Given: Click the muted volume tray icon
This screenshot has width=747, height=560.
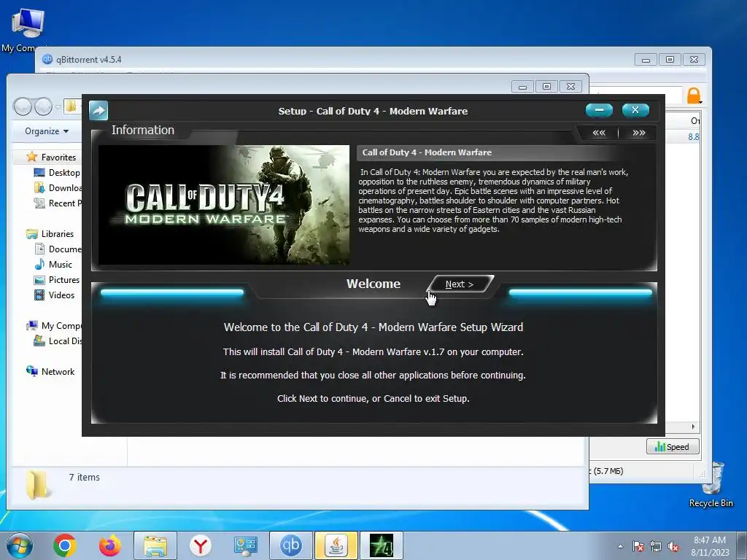Looking at the screenshot, I should 673,547.
